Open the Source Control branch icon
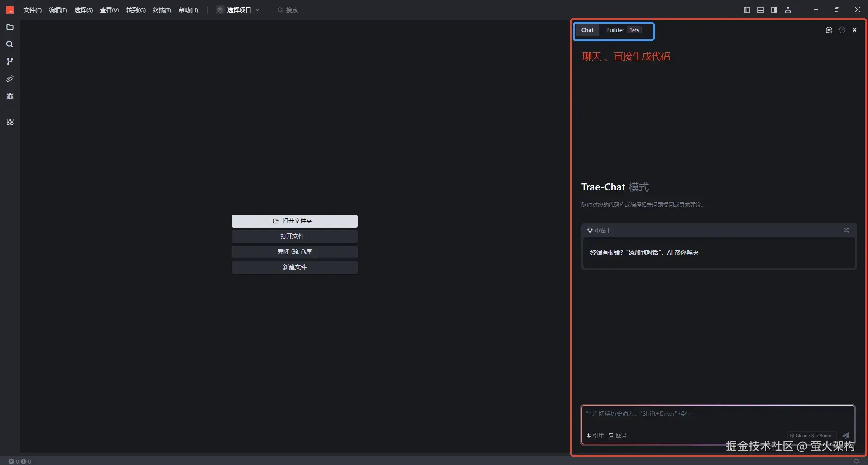868x465 pixels. (10, 62)
